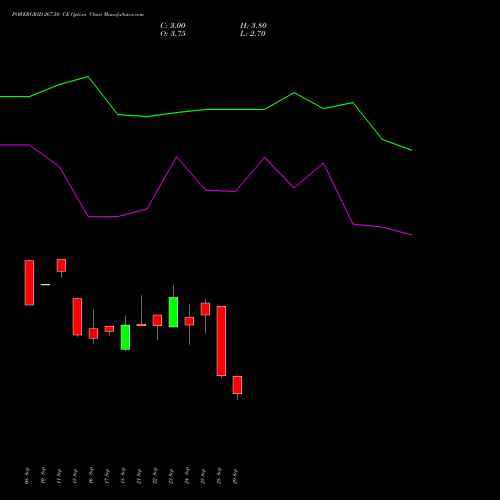Viewport: 500px width, 500px height.
Task: Click the long red candle for 28 Sep
Action: [221, 341]
